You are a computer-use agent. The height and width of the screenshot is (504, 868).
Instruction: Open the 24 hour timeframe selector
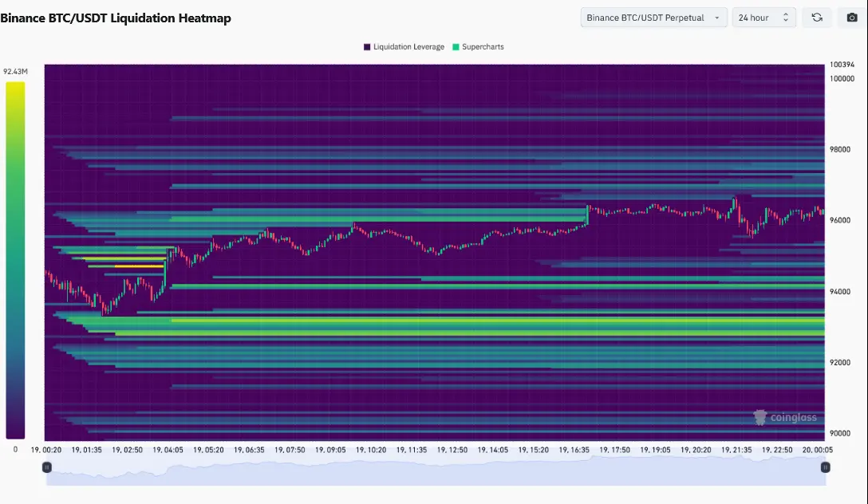click(x=764, y=18)
